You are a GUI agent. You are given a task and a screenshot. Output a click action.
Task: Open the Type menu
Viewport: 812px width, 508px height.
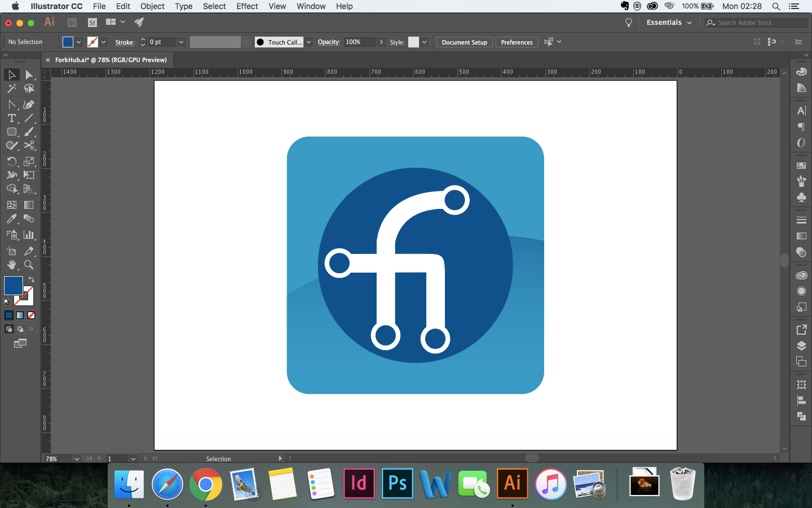point(184,6)
